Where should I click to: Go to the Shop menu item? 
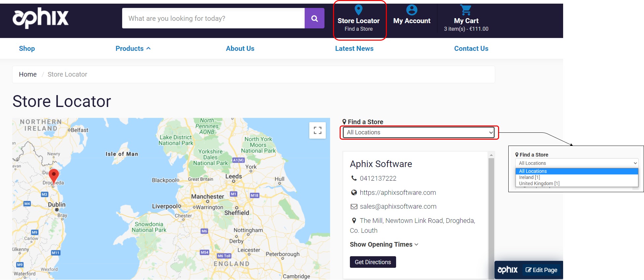pos(27,49)
